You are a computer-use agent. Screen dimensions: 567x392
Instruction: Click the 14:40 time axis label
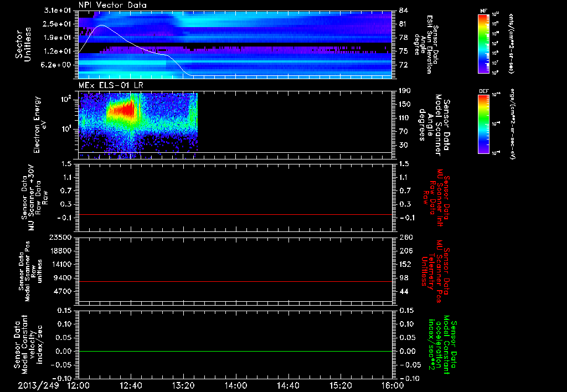[x=288, y=385]
